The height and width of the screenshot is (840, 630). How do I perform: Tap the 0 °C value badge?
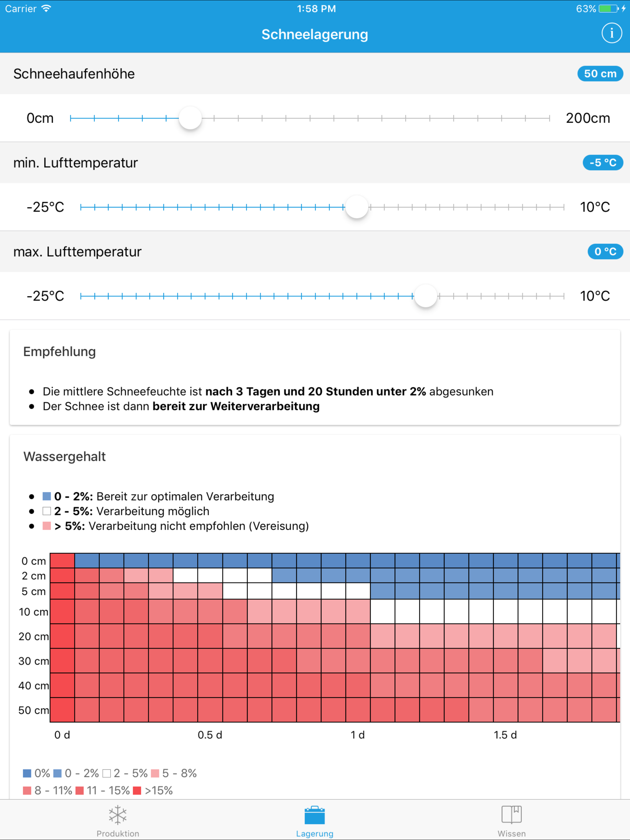[x=605, y=252]
